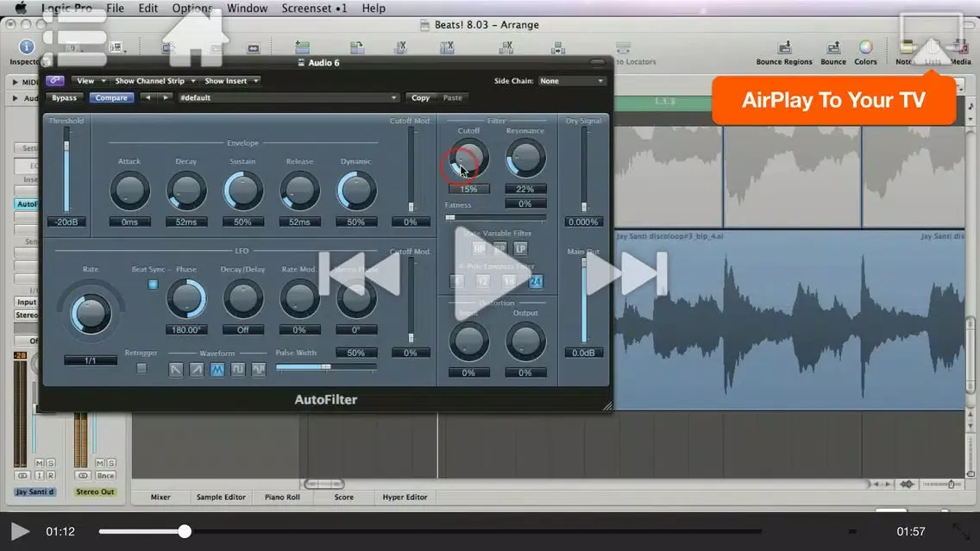Toggle the LFO Beat Sync button
The height and width of the screenshot is (551, 980).
[x=153, y=285]
